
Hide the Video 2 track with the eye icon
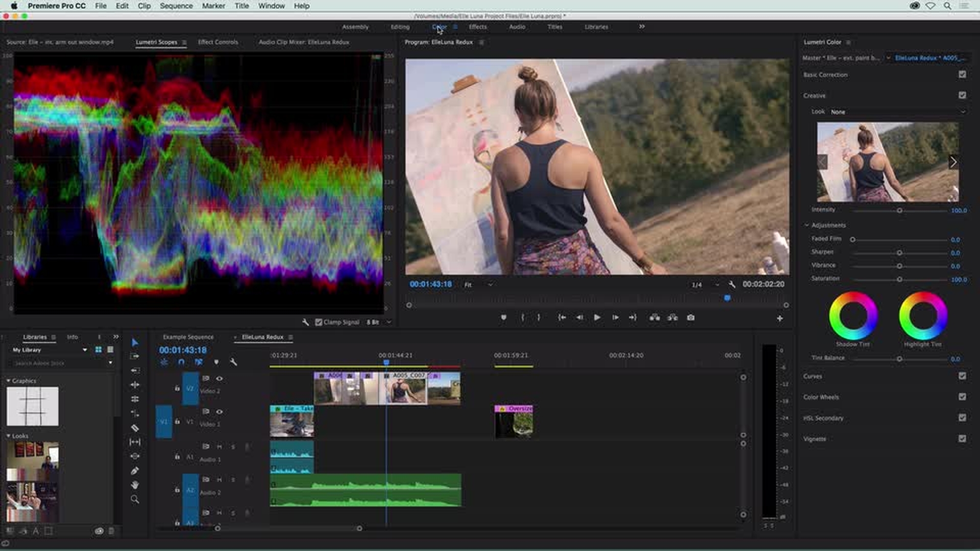point(219,379)
